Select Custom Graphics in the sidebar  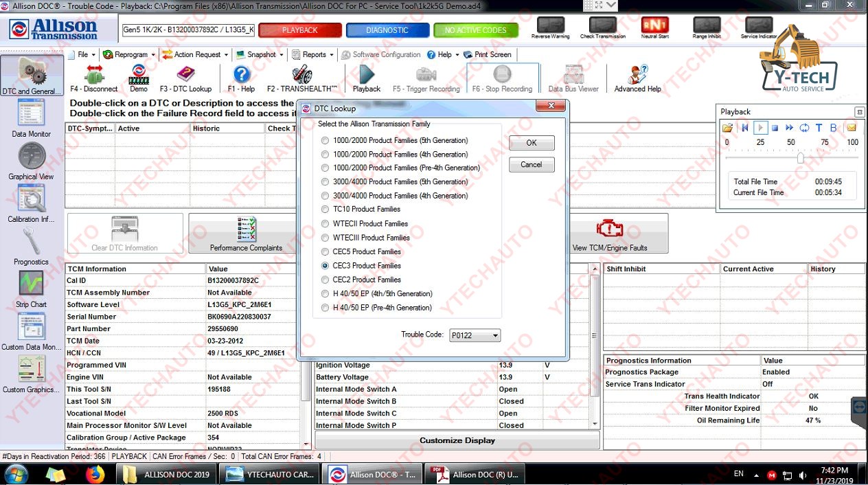(x=31, y=373)
